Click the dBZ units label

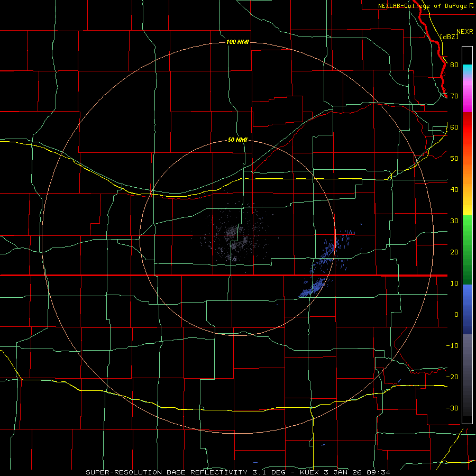[449, 36]
